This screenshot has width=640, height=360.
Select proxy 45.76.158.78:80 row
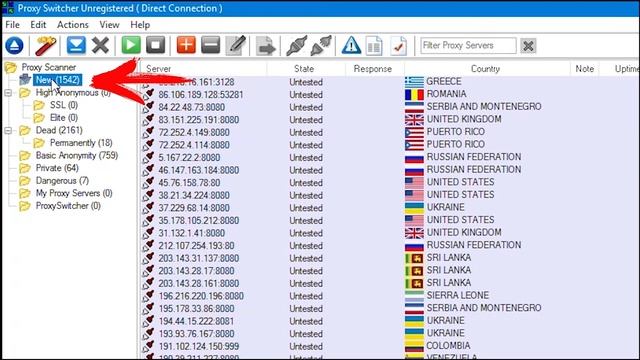pos(390,183)
